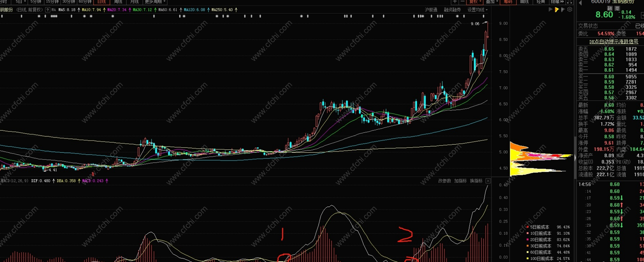Toggle the 筹码 chip distribution view
The height and width of the screenshot is (262, 644).
[x=508, y=2]
